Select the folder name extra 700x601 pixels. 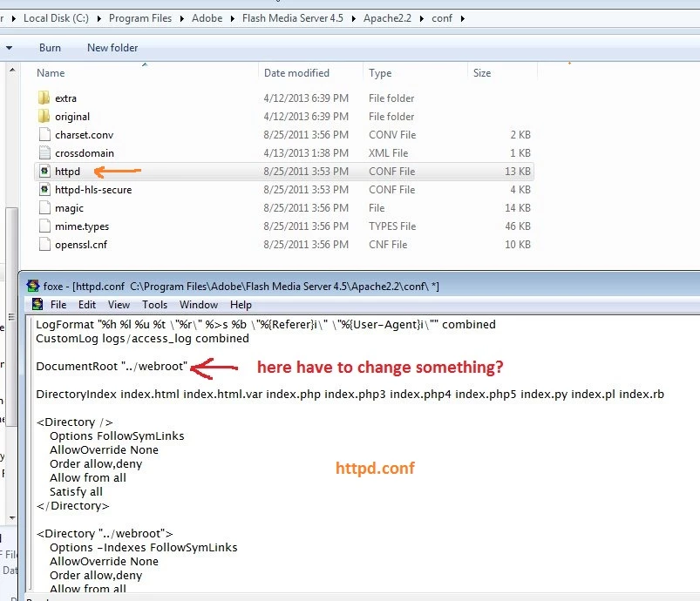[65, 98]
